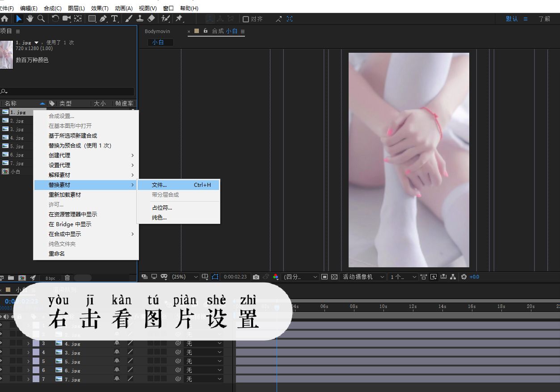Image resolution: width=560 pixels, height=392 pixels.
Task: Select 3.jpg in the project panel list
Action: point(17,129)
